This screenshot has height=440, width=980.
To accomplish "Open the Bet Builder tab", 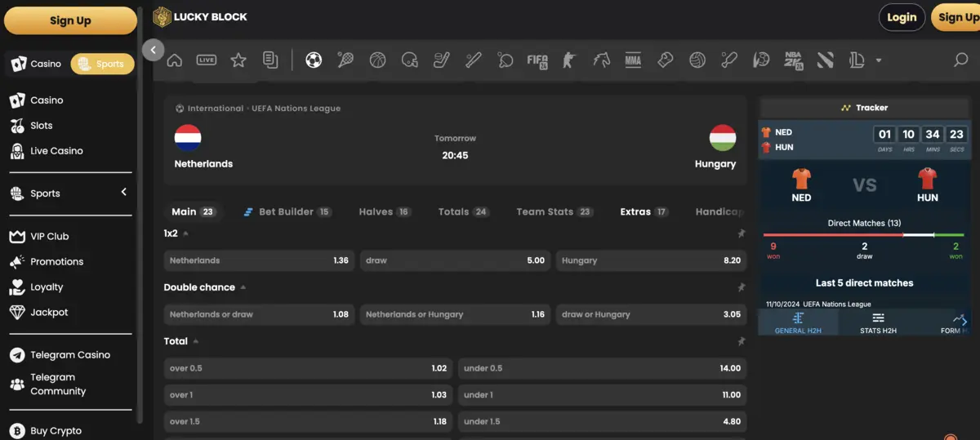I will pos(287,211).
